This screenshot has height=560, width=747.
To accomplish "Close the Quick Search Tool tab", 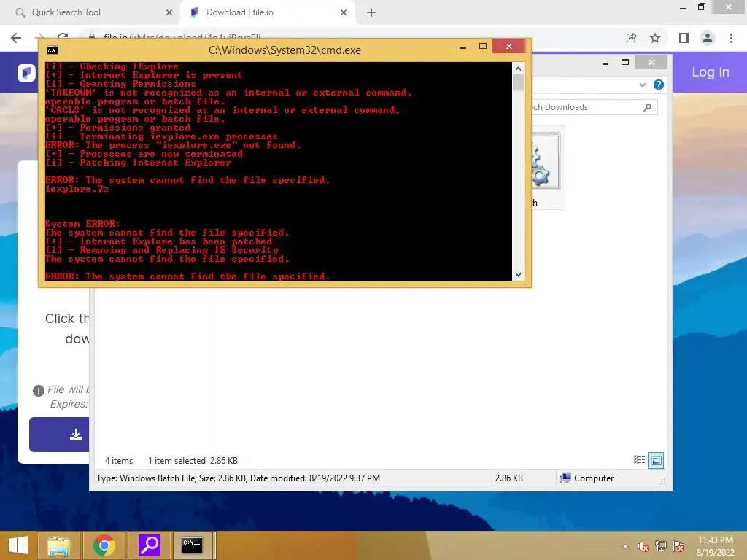I will [x=169, y=12].
